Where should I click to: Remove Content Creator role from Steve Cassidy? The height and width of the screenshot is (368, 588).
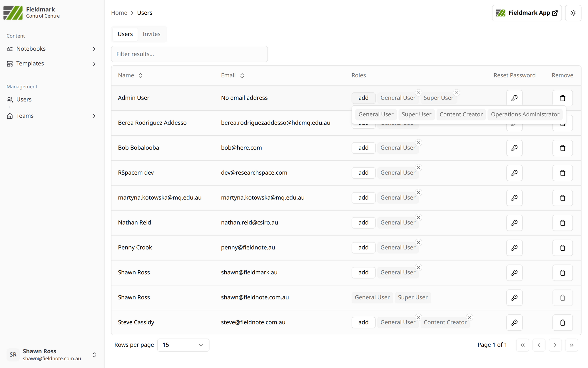pos(470,317)
